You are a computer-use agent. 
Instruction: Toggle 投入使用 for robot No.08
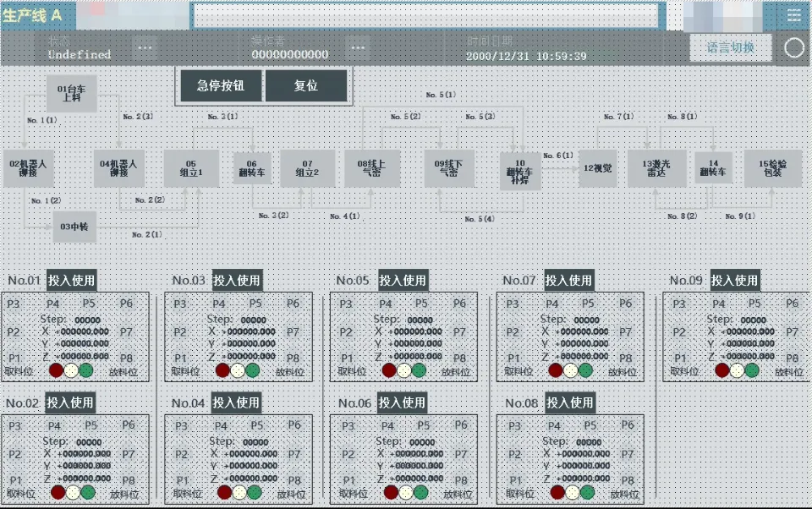click(569, 402)
